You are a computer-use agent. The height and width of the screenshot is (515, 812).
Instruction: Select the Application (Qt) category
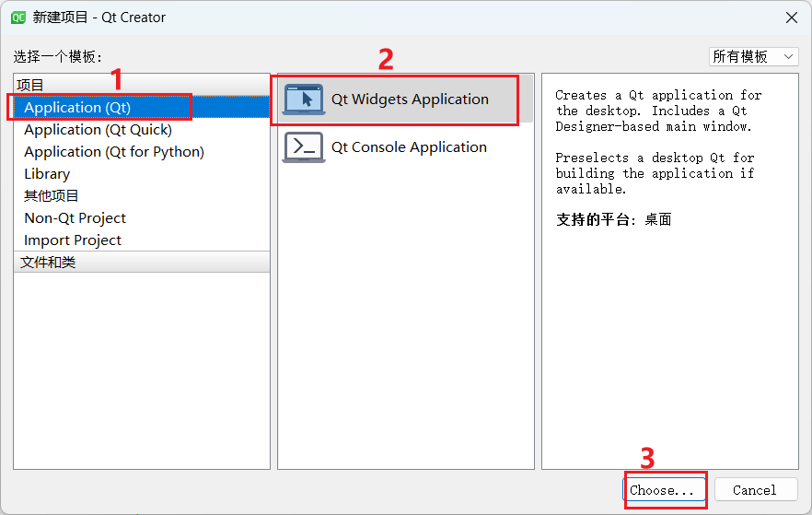pos(142,107)
